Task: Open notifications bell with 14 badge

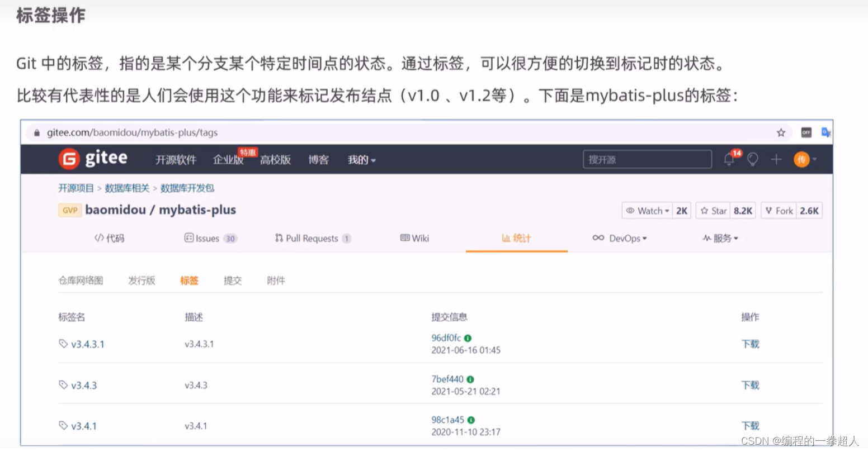Action: click(729, 159)
